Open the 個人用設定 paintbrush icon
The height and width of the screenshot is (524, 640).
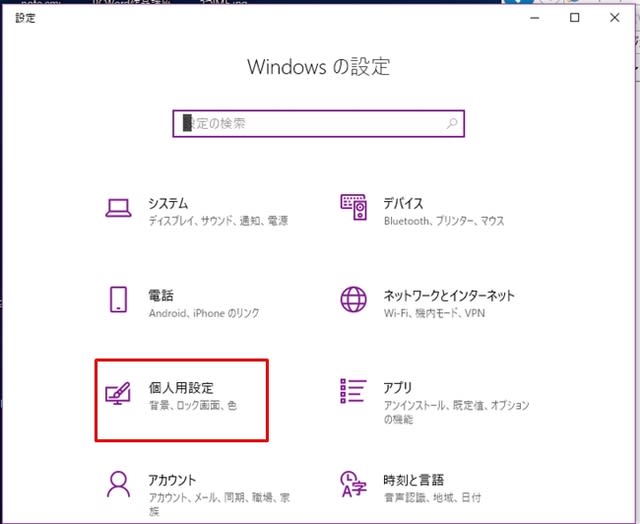tap(118, 393)
